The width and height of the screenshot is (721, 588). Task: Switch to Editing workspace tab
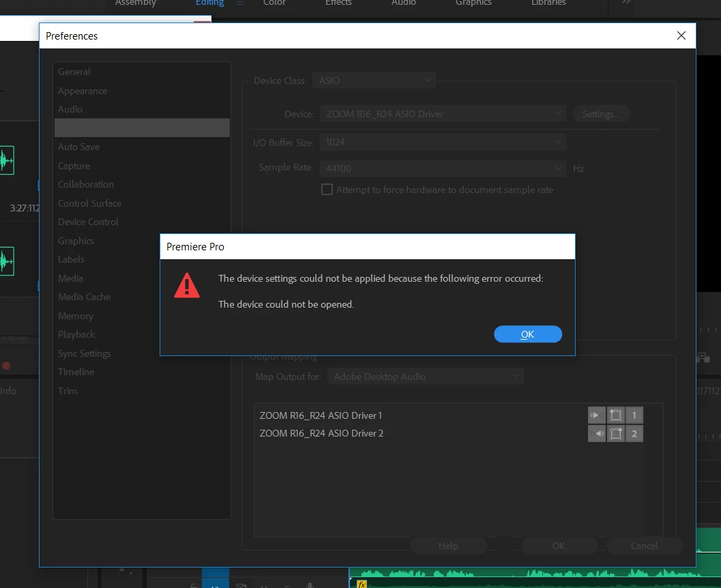209,3
